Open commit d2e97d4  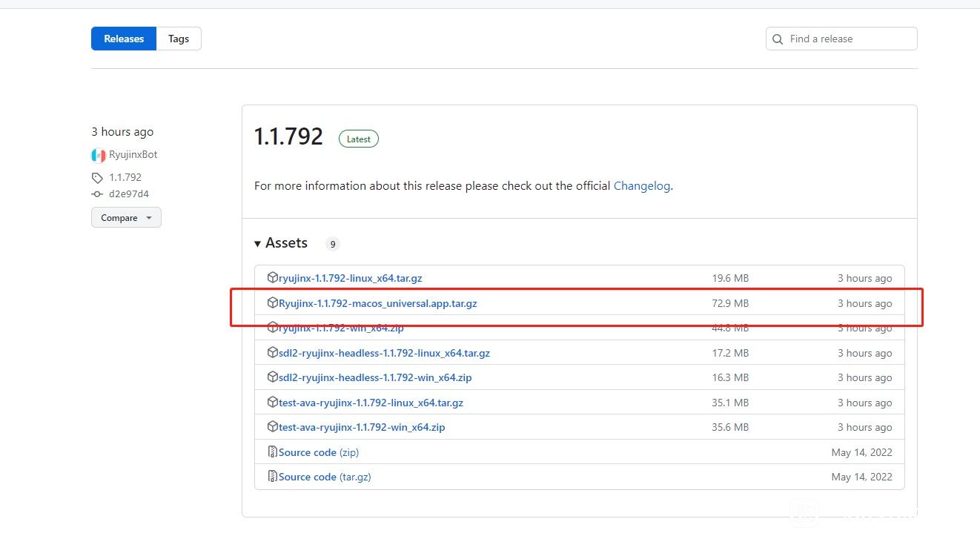[129, 194]
